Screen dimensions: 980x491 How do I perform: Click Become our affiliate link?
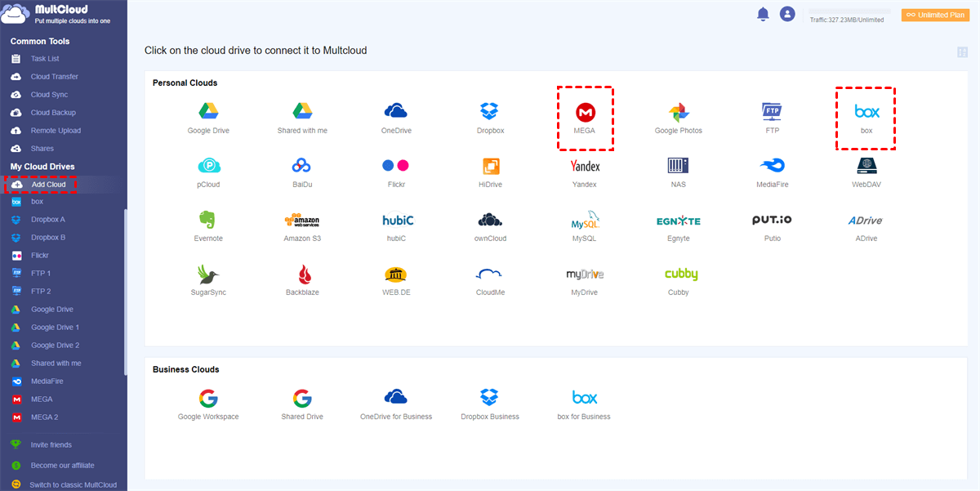point(61,465)
